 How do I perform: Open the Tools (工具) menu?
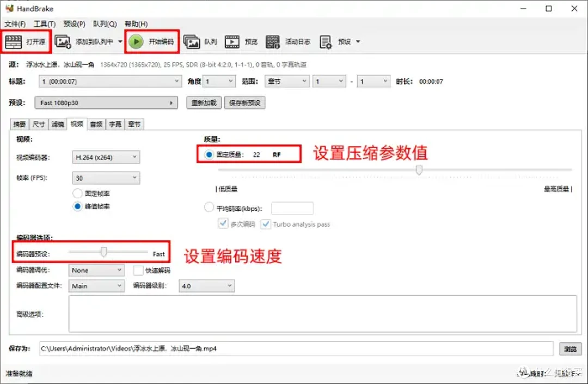click(x=45, y=24)
